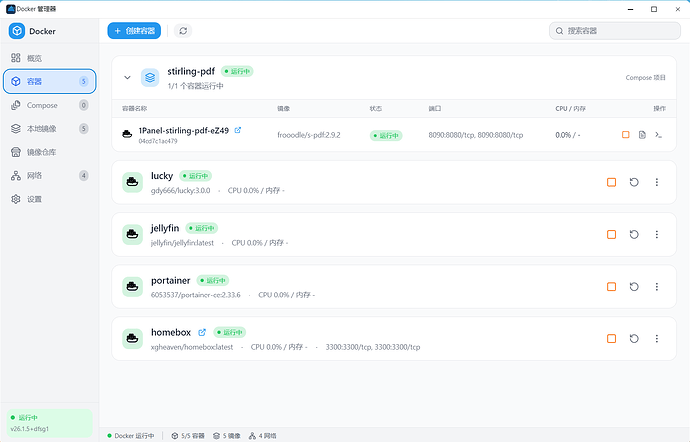Viewport: 690px width, 442px height.
Task: Click the xgheaven/homebox:latest image text
Action: point(192,347)
